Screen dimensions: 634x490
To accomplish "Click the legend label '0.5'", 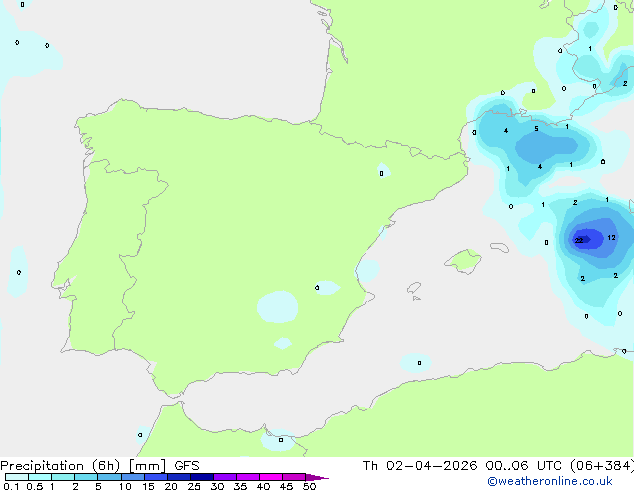I will point(35,486).
